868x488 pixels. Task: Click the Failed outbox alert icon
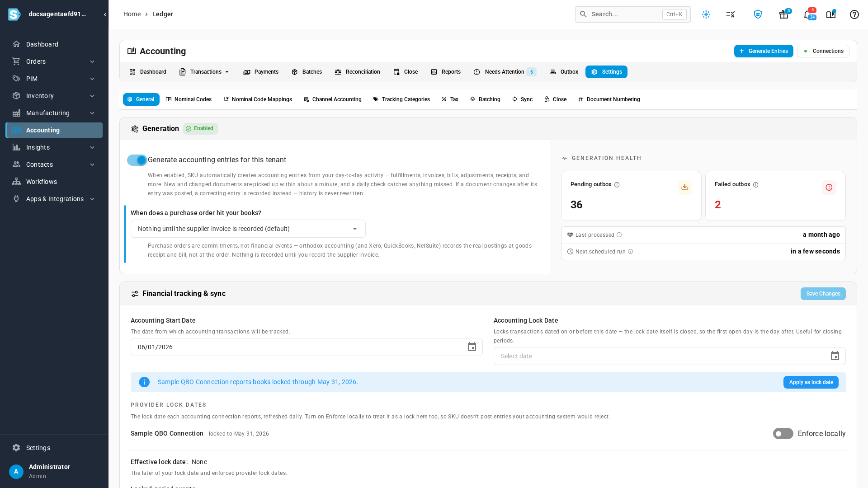(x=829, y=187)
